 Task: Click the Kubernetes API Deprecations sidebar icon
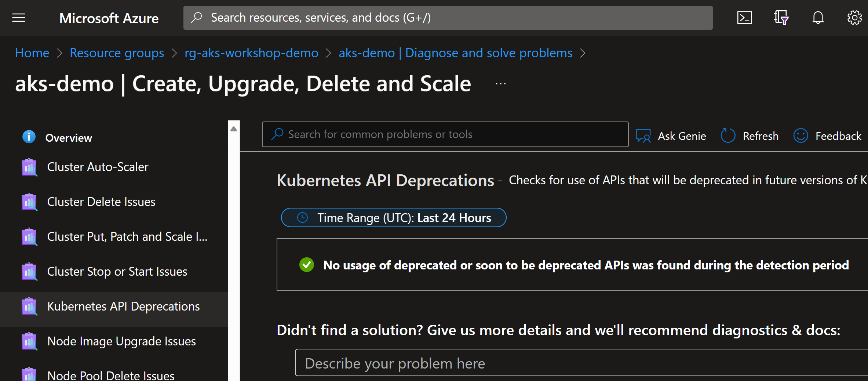tap(29, 307)
